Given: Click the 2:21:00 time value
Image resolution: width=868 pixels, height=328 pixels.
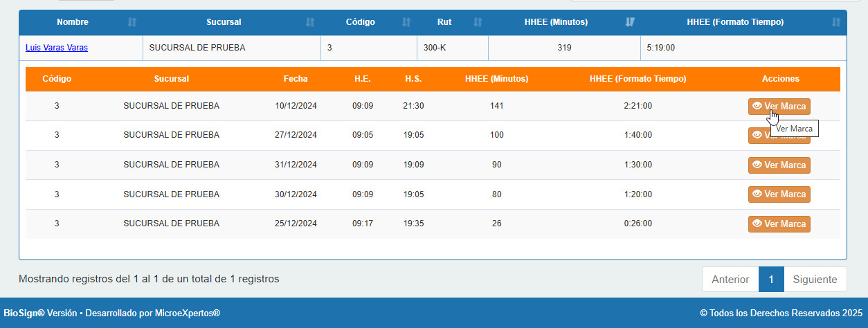Looking at the screenshot, I should 638,106.
